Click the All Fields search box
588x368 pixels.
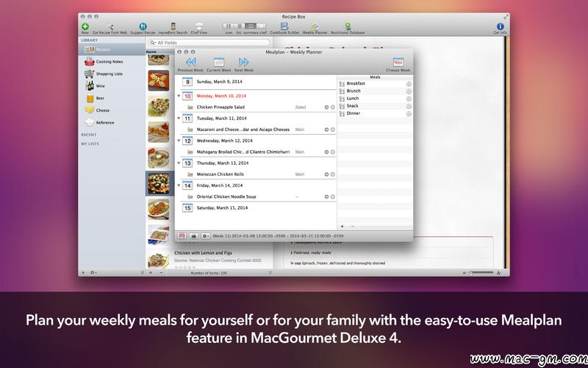pos(209,43)
